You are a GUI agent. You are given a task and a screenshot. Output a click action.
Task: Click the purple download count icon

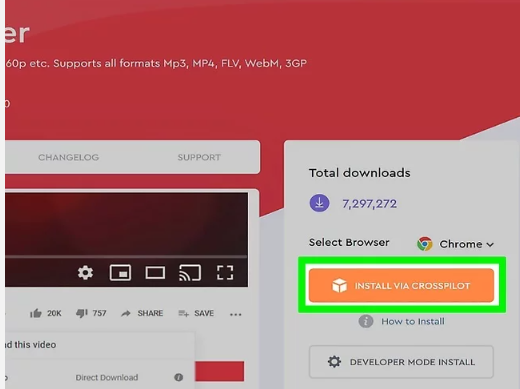coord(320,203)
